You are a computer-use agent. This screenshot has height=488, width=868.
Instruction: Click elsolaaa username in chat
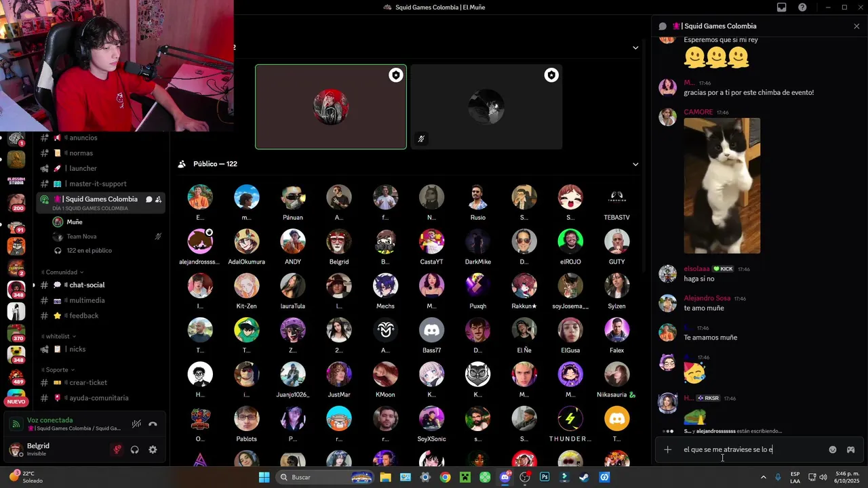(x=696, y=268)
